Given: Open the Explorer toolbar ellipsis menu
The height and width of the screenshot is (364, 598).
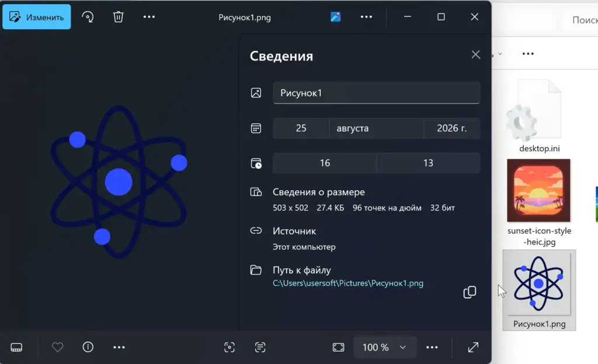Looking at the screenshot, I should (528, 54).
